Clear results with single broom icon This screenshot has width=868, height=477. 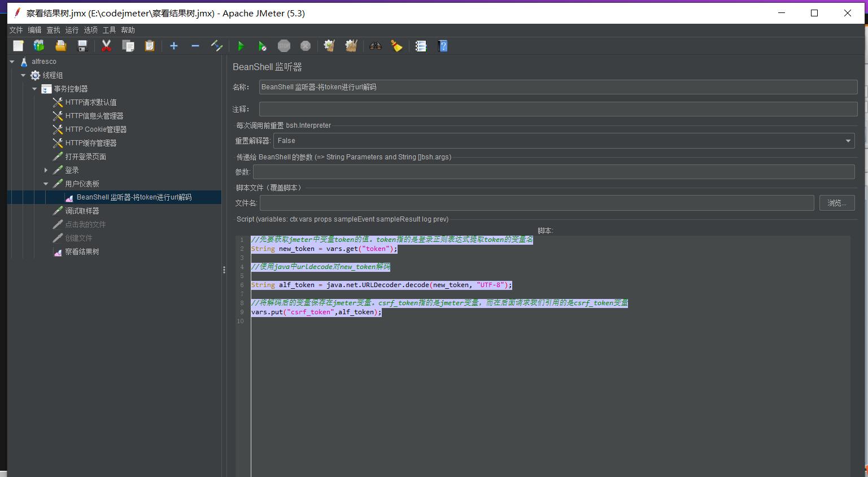pos(329,46)
